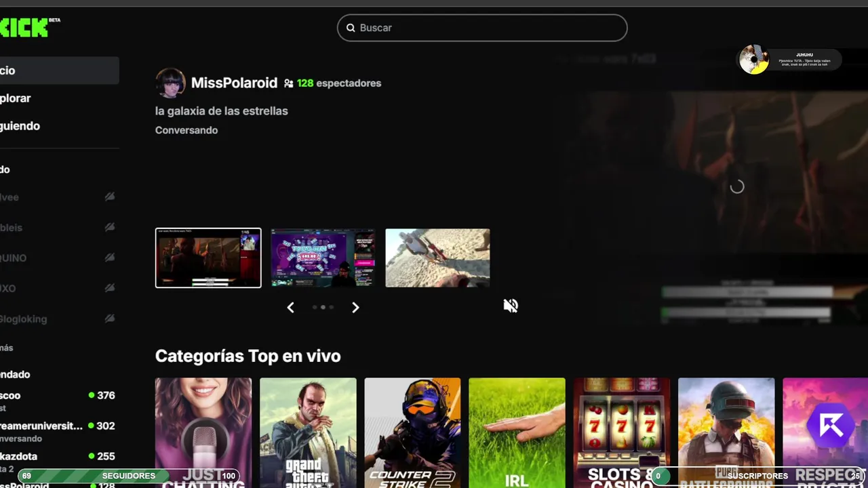The height and width of the screenshot is (488, 868).
Task: Go to previous featured streams with left arrow
Action: (290, 308)
